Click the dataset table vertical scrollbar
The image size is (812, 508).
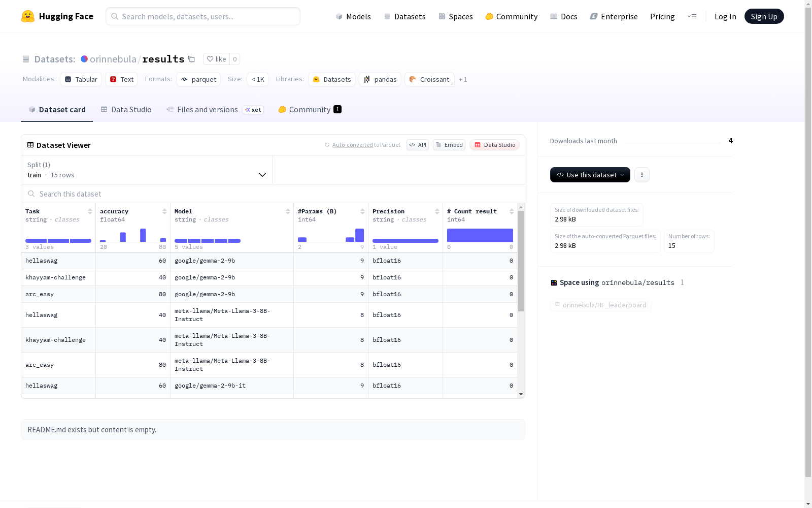[521, 261]
